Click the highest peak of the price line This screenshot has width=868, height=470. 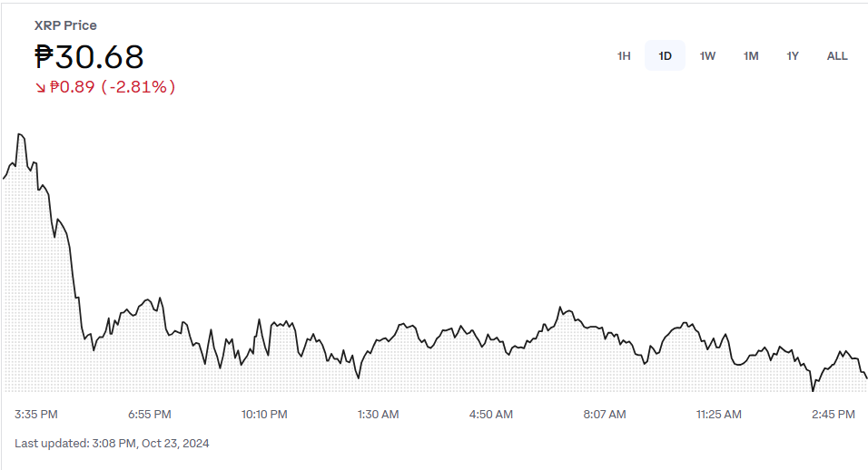coord(20,134)
